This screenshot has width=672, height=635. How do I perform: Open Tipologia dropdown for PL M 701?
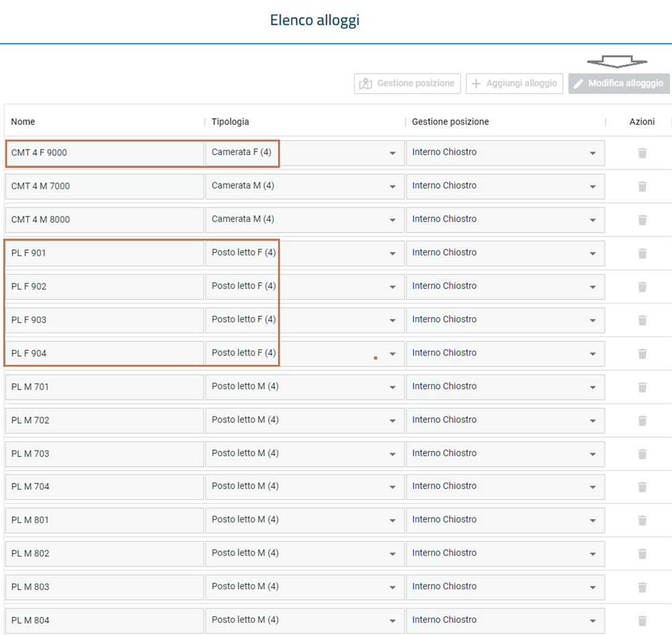[x=304, y=387]
